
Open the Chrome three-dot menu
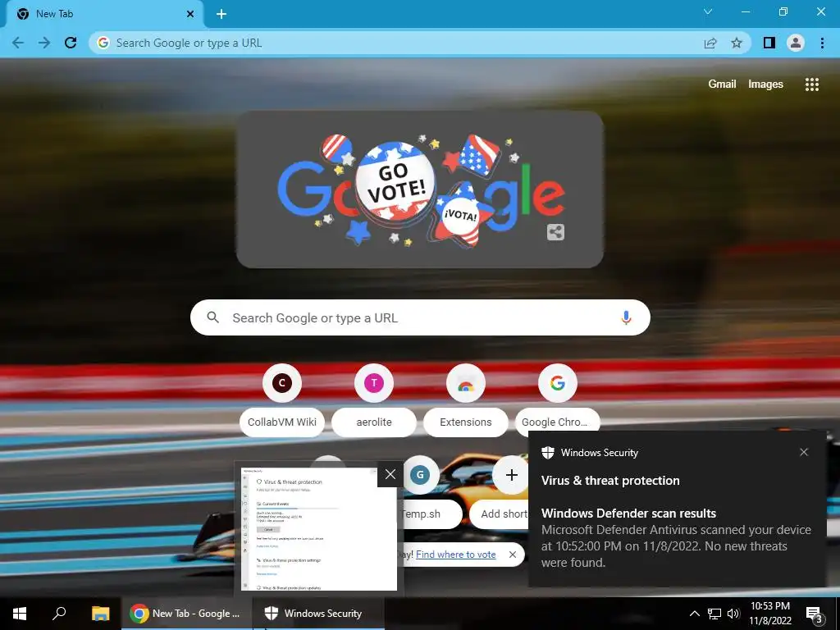pyautogui.click(x=822, y=43)
